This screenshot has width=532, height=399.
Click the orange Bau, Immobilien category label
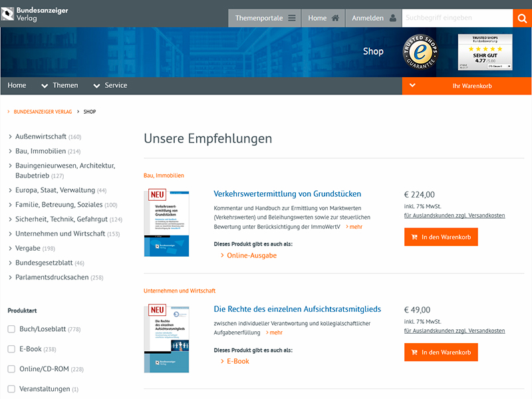[x=164, y=176]
